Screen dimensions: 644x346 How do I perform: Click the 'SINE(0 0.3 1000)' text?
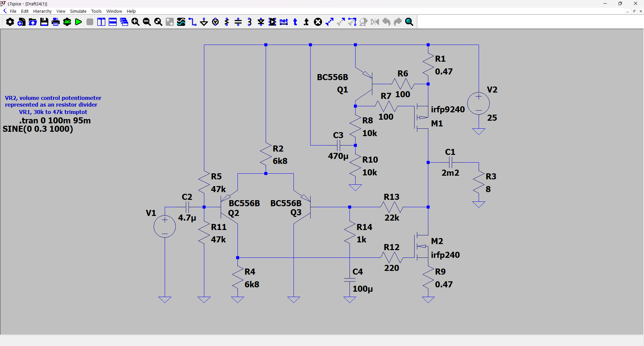tap(38, 129)
